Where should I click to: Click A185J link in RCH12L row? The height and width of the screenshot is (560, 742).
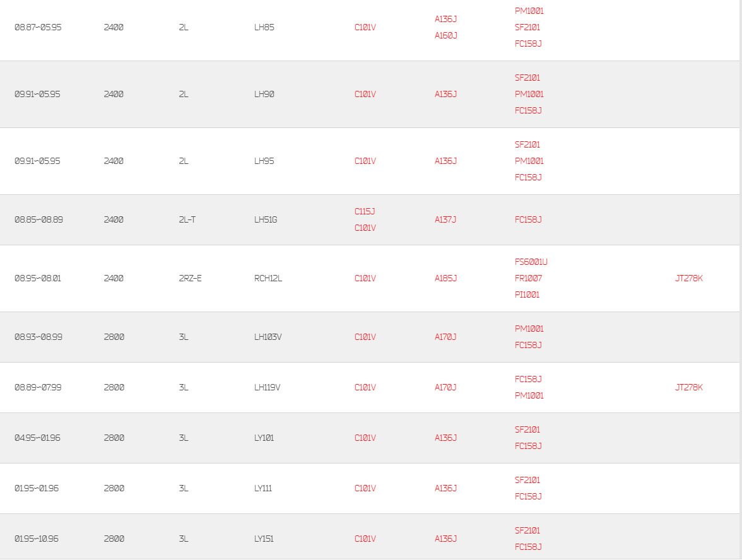point(445,279)
